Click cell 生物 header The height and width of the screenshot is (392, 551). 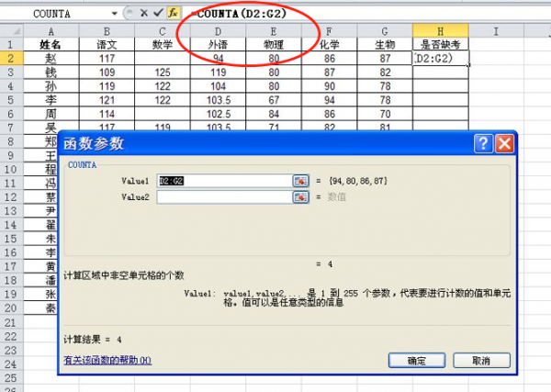[x=385, y=45]
